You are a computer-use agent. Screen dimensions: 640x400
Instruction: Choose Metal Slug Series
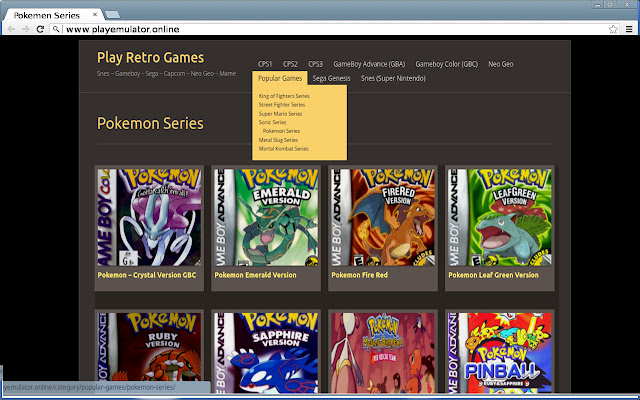pyautogui.click(x=278, y=140)
